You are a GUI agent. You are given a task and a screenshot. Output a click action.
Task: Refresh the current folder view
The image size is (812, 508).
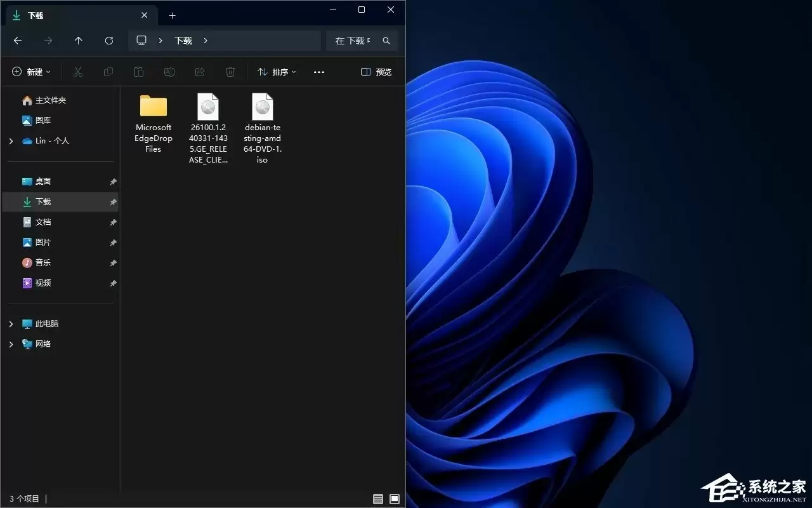(x=108, y=40)
